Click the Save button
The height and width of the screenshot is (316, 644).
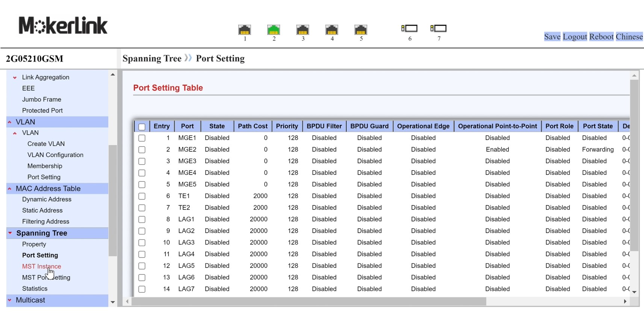(552, 37)
